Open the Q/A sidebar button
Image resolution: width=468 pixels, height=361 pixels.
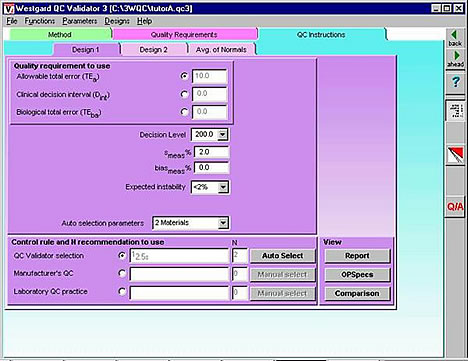coord(455,207)
